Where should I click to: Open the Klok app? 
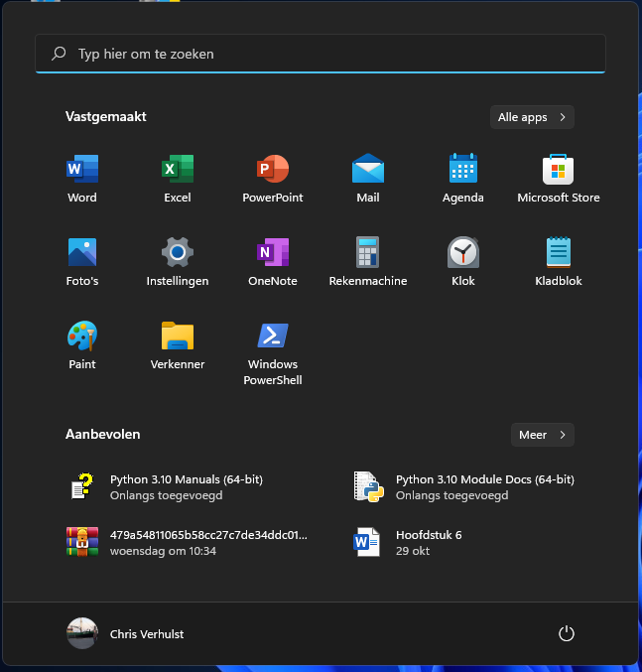pyautogui.click(x=463, y=252)
